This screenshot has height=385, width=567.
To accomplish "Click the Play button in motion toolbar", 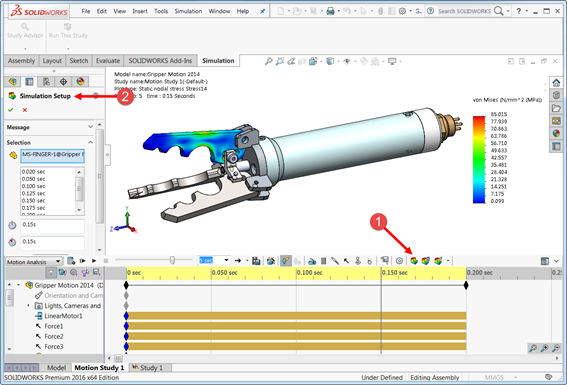I will point(94,261).
